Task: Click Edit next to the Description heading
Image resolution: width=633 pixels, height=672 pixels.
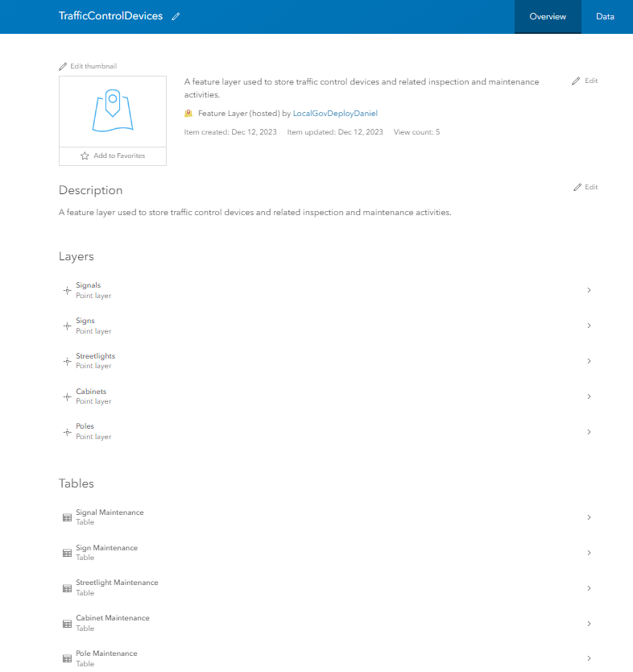Action: pyautogui.click(x=585, y=187)
